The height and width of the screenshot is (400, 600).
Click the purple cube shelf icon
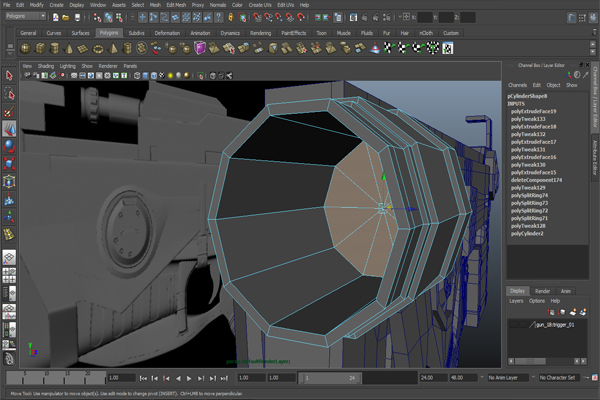pos(200,48)
